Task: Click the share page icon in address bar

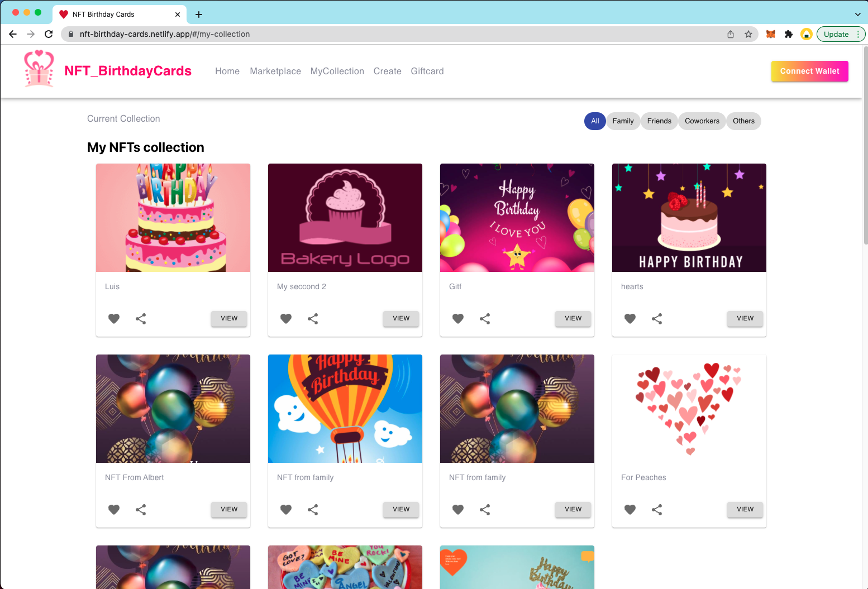Action: pyautogui.click(x=731, y=34)
